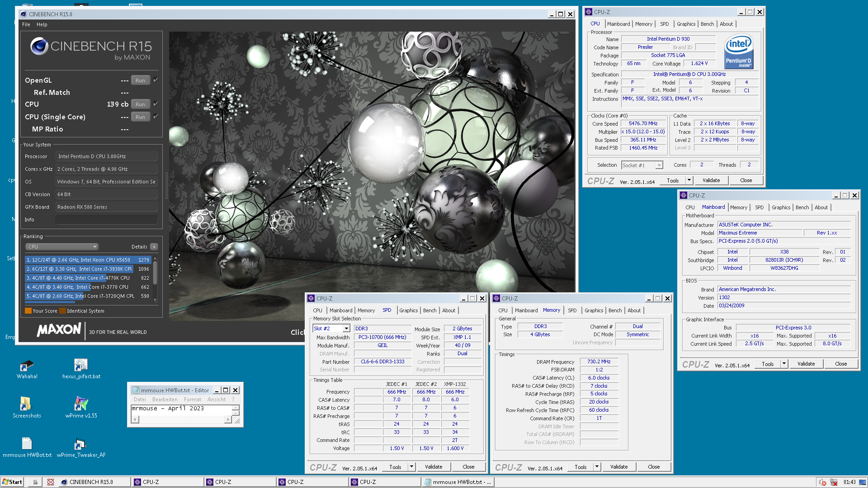Expand Tools dropdown arrow in CPU-Z Mainboard window

coord(784,364)
